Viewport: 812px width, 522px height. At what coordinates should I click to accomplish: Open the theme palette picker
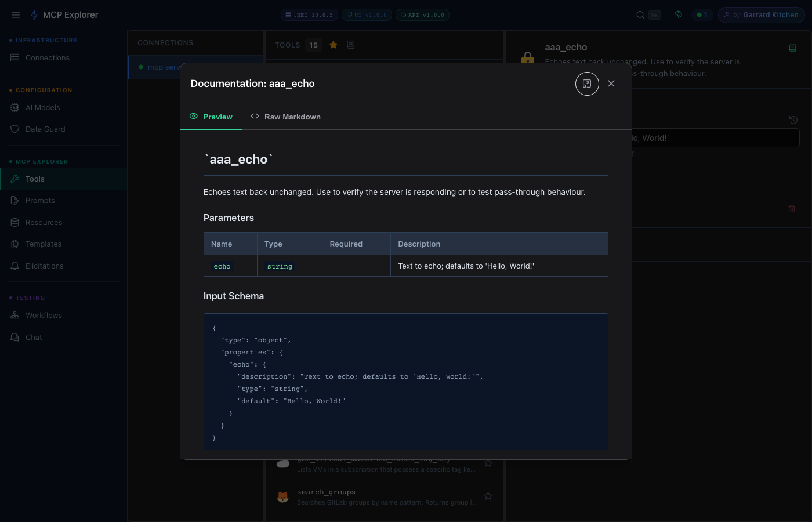point(678,14)
